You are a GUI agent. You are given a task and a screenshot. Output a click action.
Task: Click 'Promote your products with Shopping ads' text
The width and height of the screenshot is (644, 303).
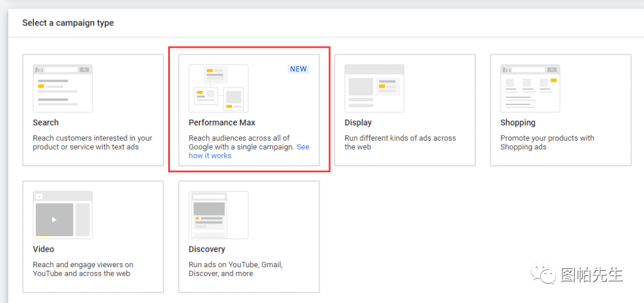point(547,143)
